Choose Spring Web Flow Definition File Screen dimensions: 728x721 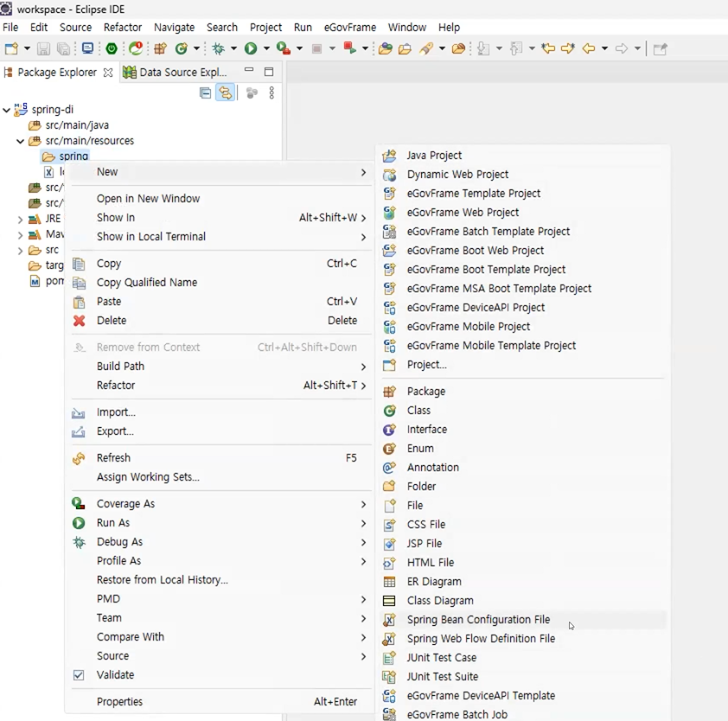click(x=523, y=639)
